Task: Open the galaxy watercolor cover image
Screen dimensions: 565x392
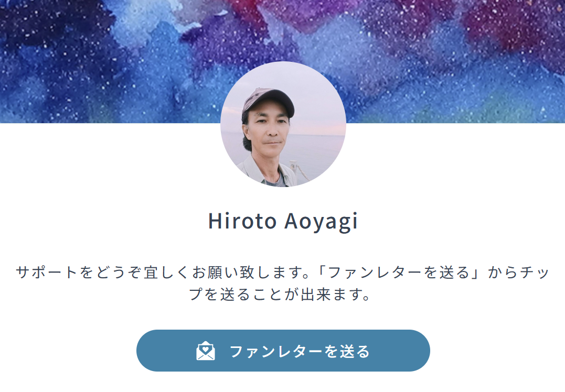Action: click(282, 61)
